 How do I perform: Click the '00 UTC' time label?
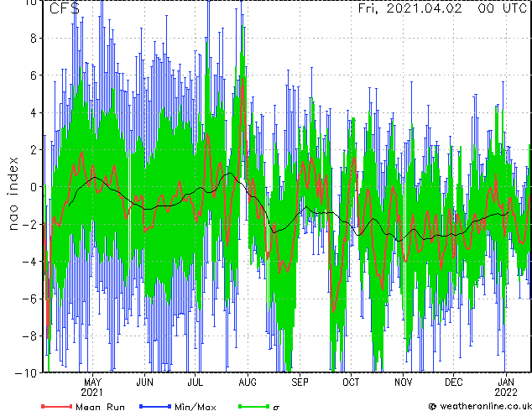(503, 8)
